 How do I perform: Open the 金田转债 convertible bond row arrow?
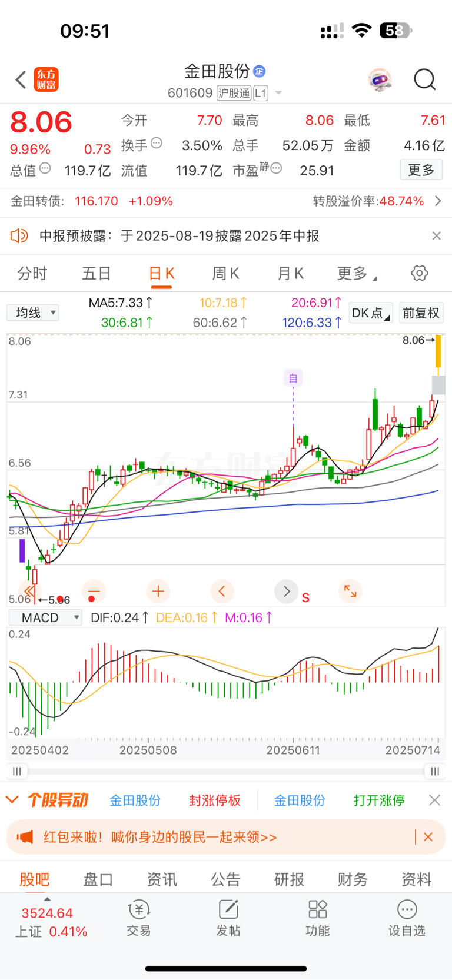coord(438,201)
